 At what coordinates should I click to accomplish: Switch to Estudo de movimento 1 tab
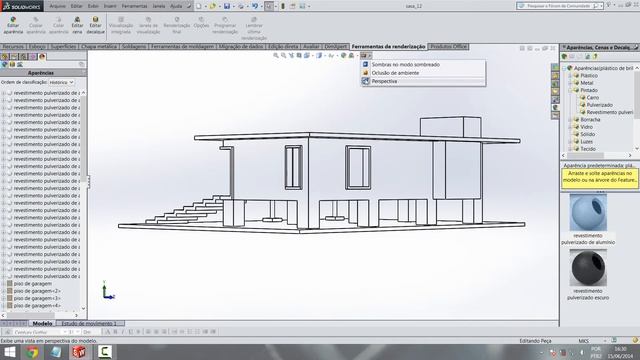pyautogui.click(x=89, y=323)
